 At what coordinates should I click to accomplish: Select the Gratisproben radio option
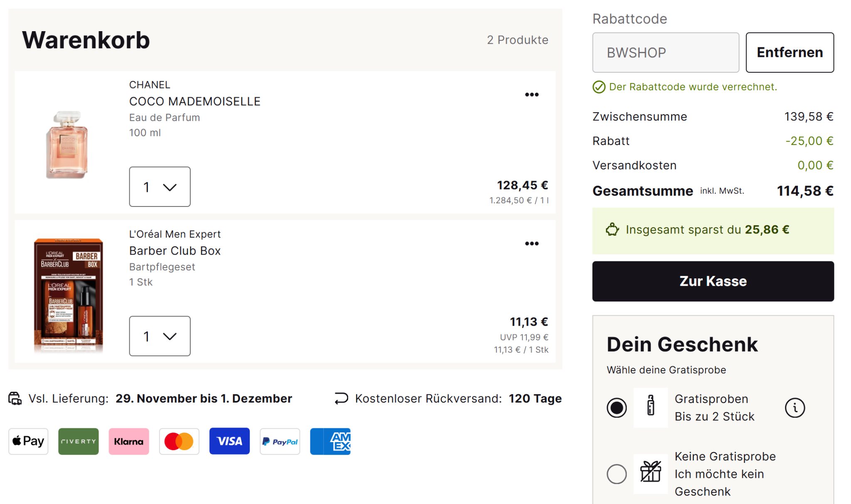coord(617,408)
